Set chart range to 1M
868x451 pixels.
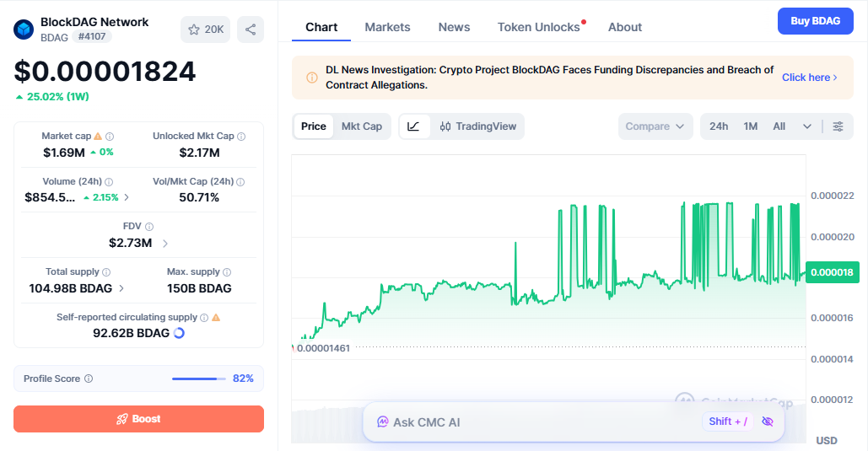click(750, 126)
